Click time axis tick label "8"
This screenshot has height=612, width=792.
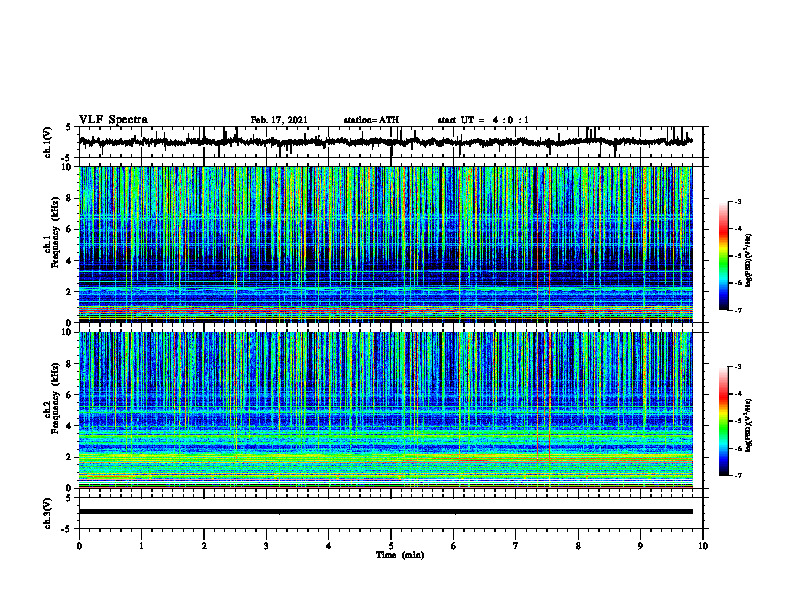click(x=578, y=546)
